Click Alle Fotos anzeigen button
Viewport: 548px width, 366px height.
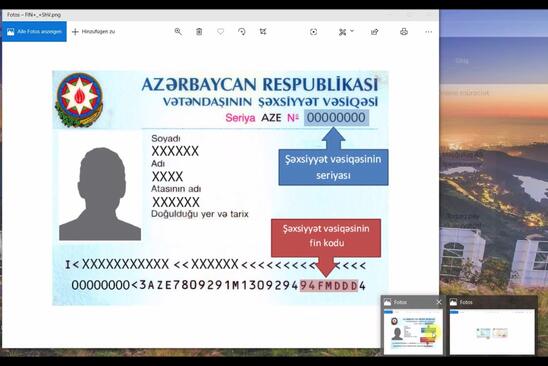point(34,31)
